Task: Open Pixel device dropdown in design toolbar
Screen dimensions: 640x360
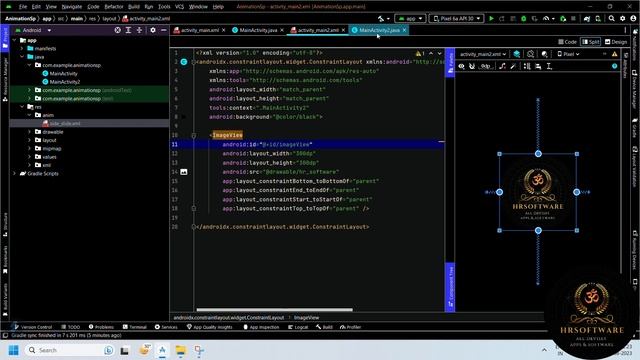Action: point(568,54)
